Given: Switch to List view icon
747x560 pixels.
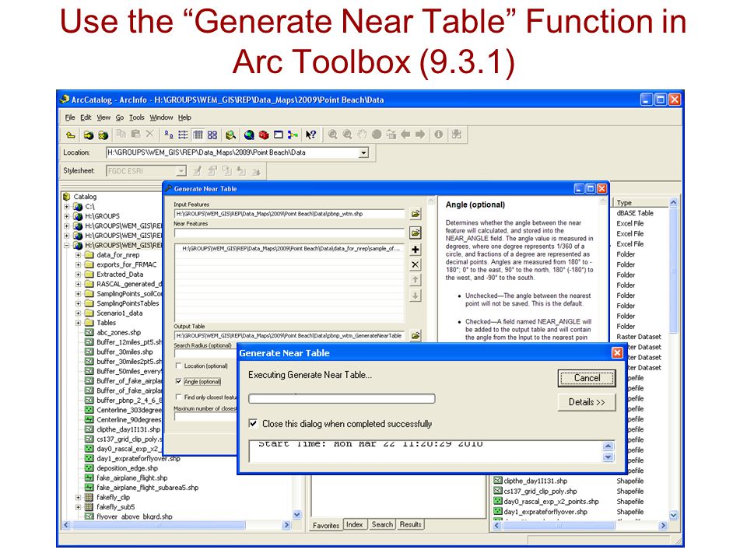Looking at the screenshot, I should (183, 135).
